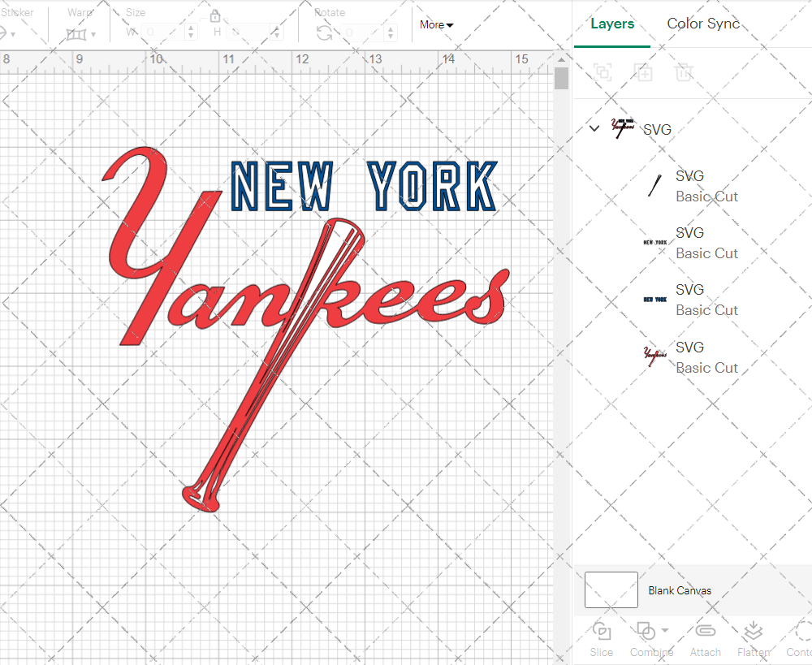Click the Attach paperclip icon

705,631
